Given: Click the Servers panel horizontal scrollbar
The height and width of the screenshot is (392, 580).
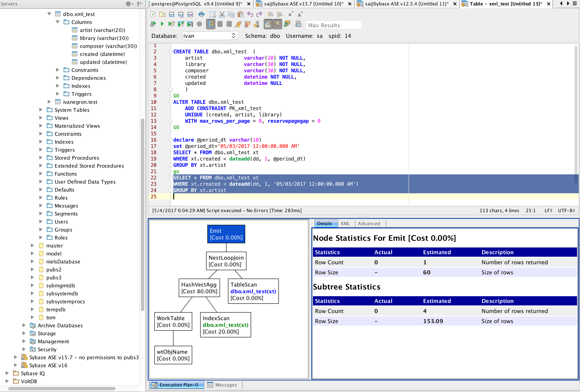Looking at the screenshot, I should pos(62,388).
